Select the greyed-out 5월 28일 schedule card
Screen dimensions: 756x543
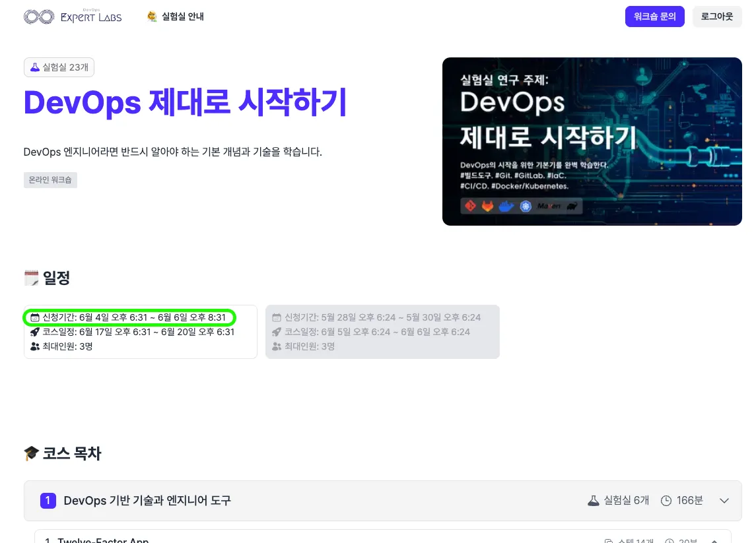coord(382,332)
